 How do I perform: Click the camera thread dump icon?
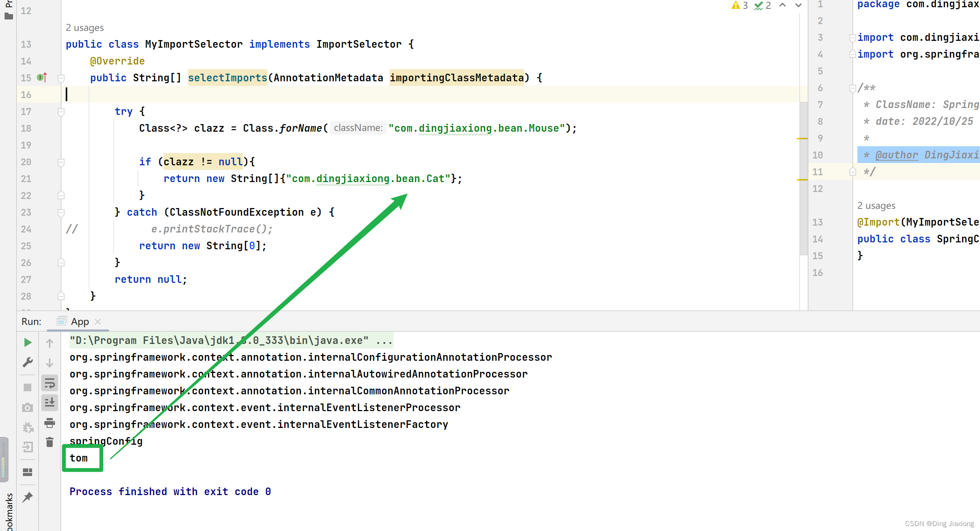(28, 407)
